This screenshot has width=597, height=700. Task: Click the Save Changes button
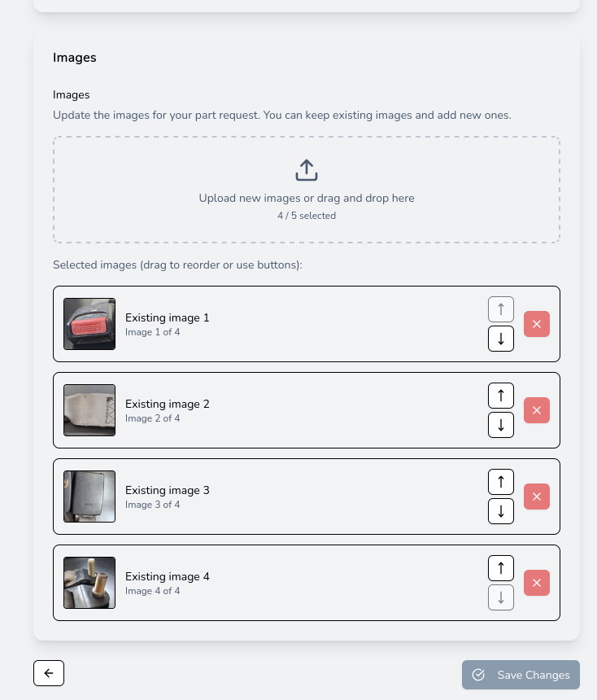coord(521,675)
